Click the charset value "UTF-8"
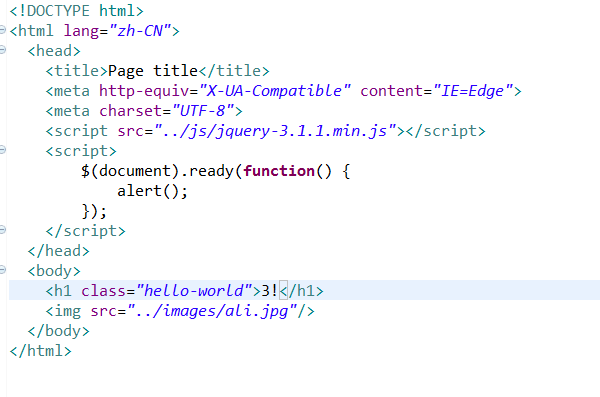Screen dimensions: 600x397 (x=203, y=111)
